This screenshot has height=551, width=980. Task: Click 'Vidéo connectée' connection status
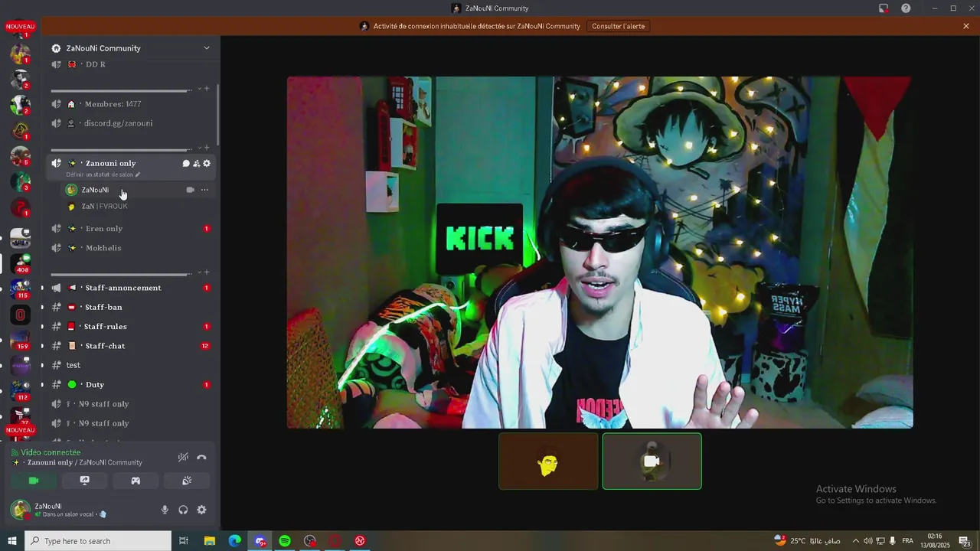46,452
